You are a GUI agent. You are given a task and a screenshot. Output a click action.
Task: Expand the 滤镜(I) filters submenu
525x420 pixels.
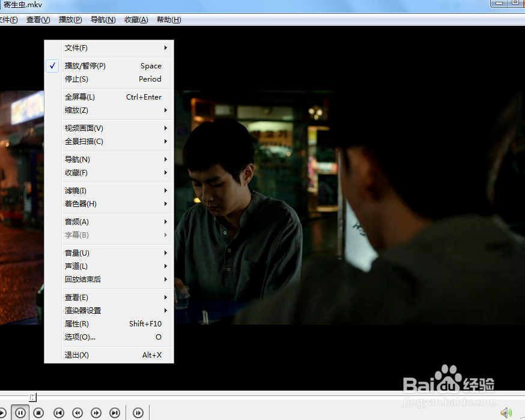pos(109,191)
